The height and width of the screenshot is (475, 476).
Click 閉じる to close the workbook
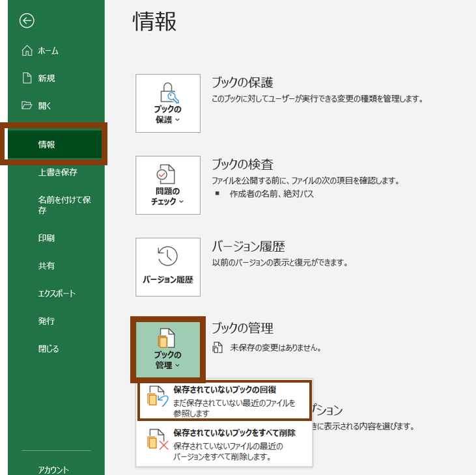[49, 349]
